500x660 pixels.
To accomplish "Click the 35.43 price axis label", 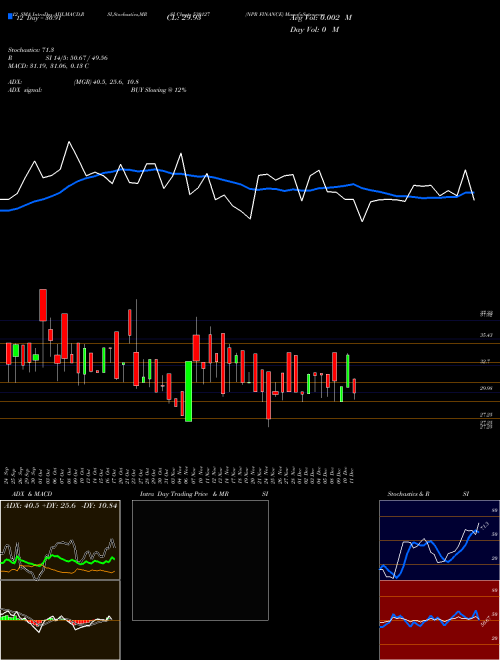I will (486, 335).
